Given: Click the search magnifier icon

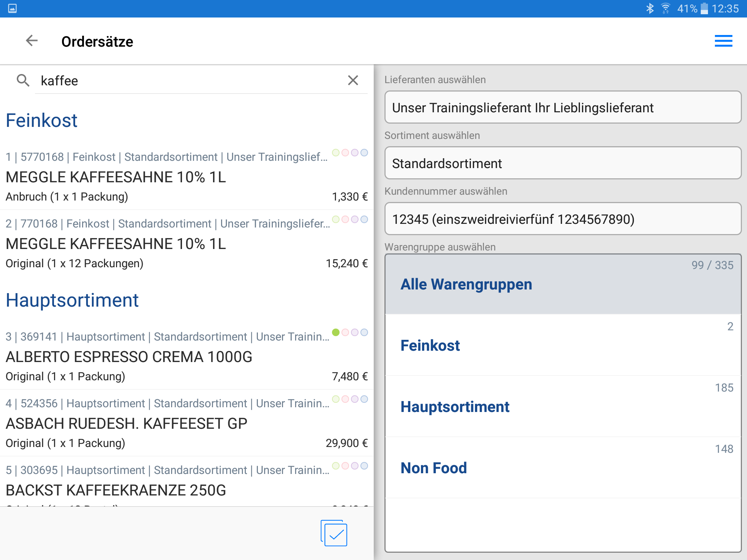Looking at the screenshot, I should (23, 80).
